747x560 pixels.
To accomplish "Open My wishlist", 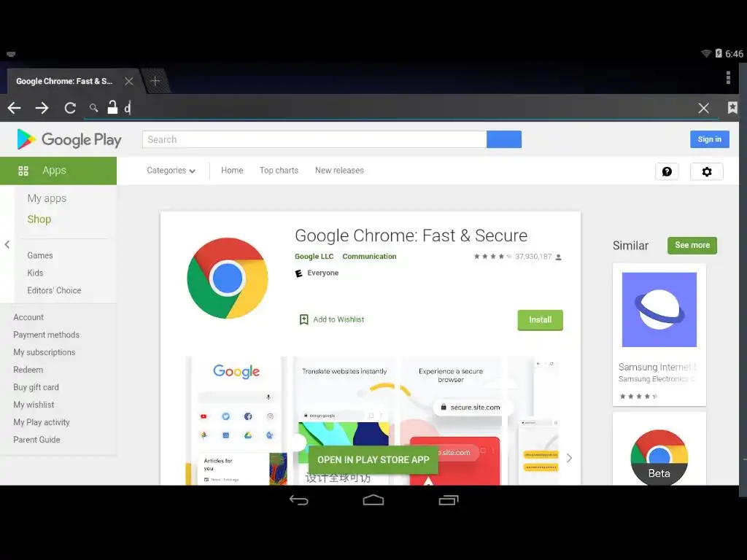I will pos(34,405).
